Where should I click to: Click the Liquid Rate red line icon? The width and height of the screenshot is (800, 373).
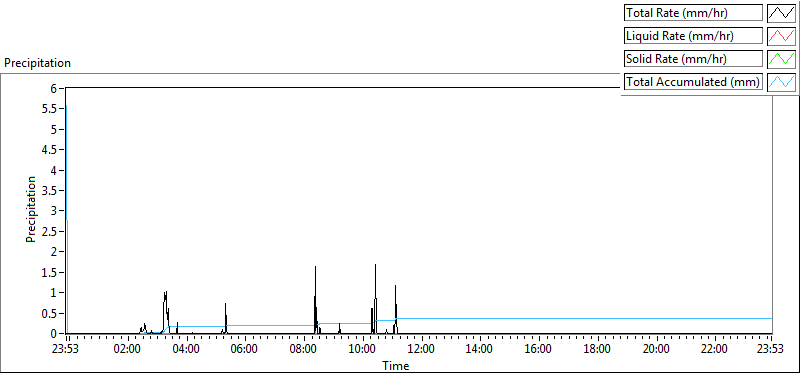point(782,36)
